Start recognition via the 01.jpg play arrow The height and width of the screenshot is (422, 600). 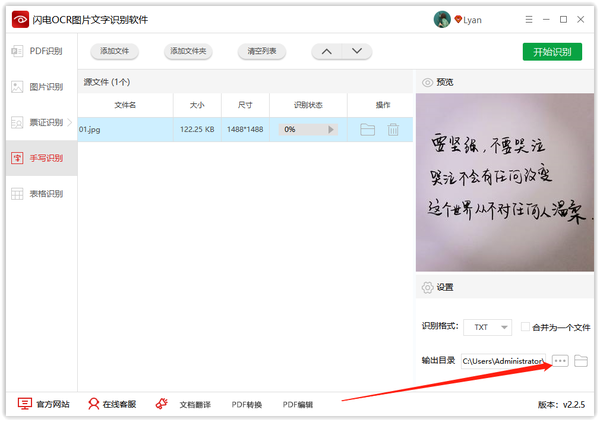click(x=330, y=129)
